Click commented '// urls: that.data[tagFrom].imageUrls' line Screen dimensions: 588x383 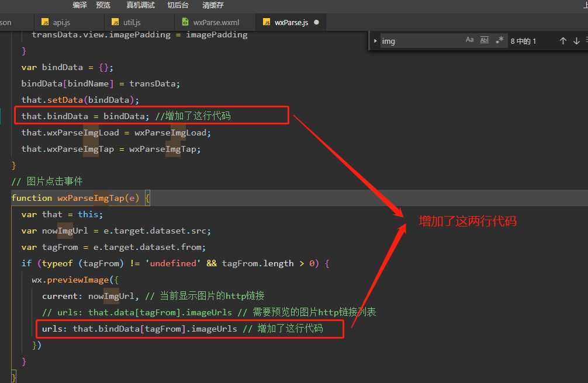point(209,312)
